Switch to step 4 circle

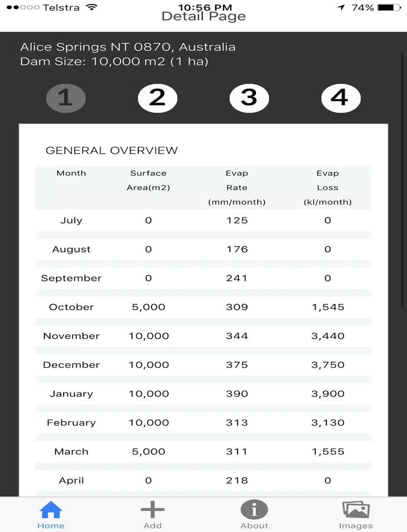pyautogui.click(x=341, y=98)
